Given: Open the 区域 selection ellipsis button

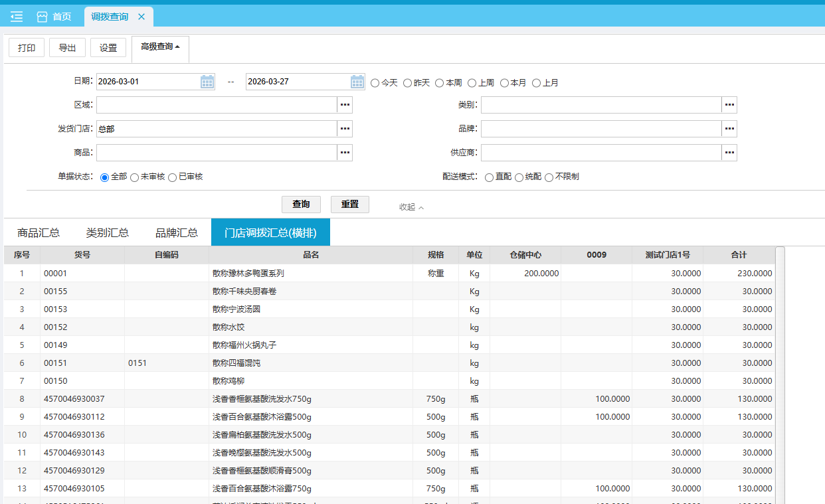Looking at the screenshot, I should tap(345, 105).
